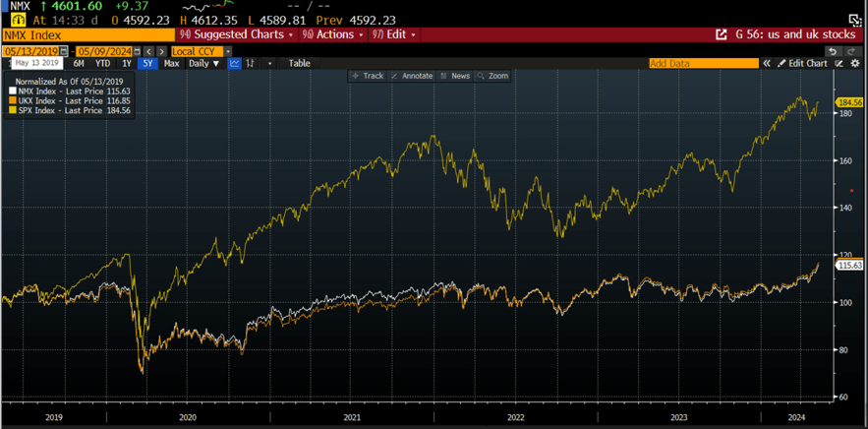Viewport: 868px width, 429px height.
Task: Activate the Annotate tool
Action: [412, 76]
